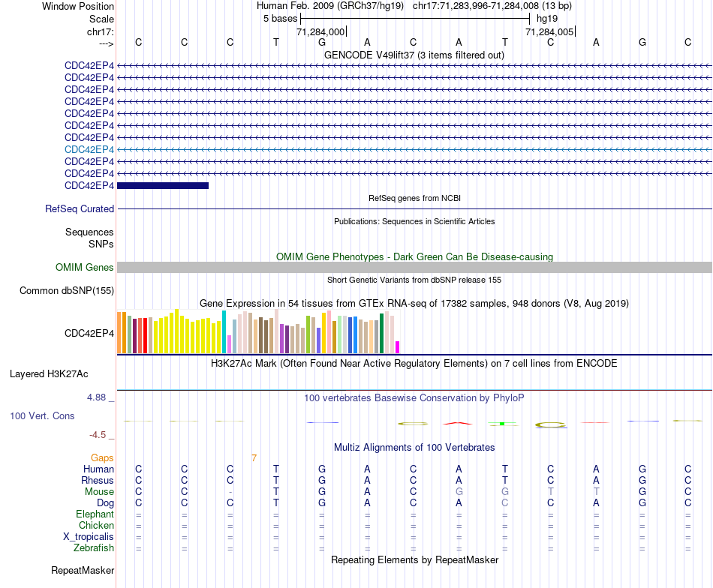Click the ---> strand direction arrow
The height and width of the screenshot is (588, 713).
(107, 43)
